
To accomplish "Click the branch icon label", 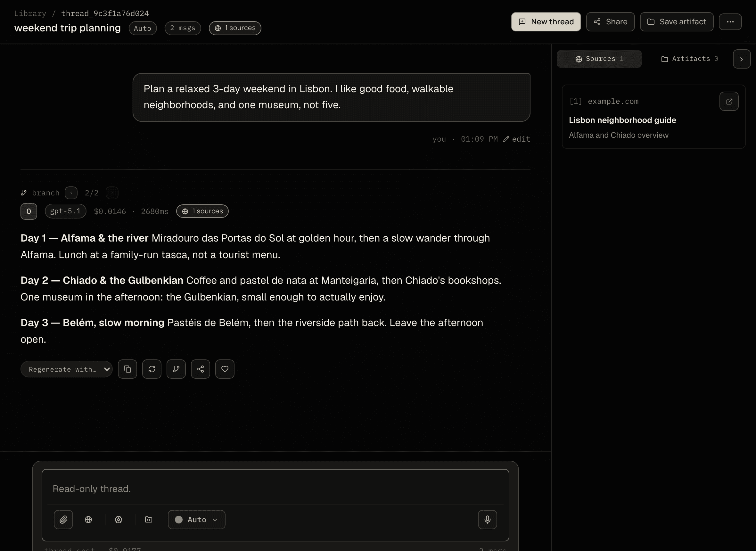I will (x=40, y=193).
